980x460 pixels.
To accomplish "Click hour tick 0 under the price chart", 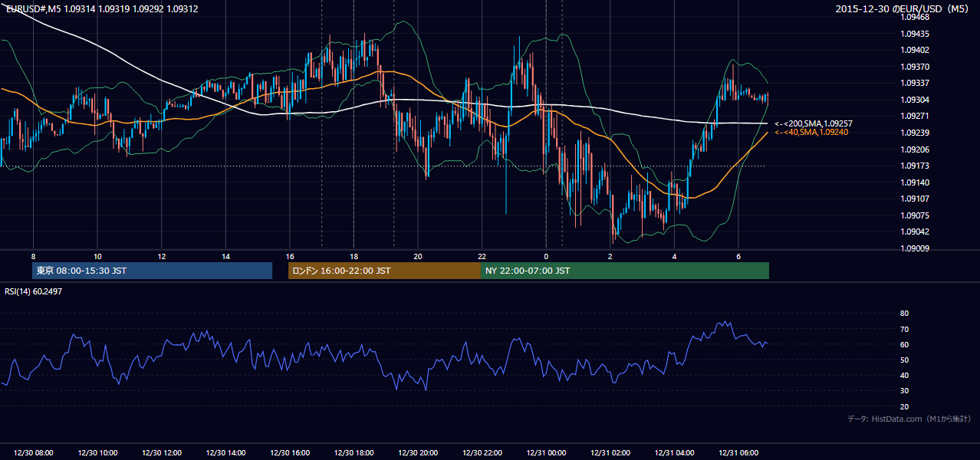I will tap(546, 256).
